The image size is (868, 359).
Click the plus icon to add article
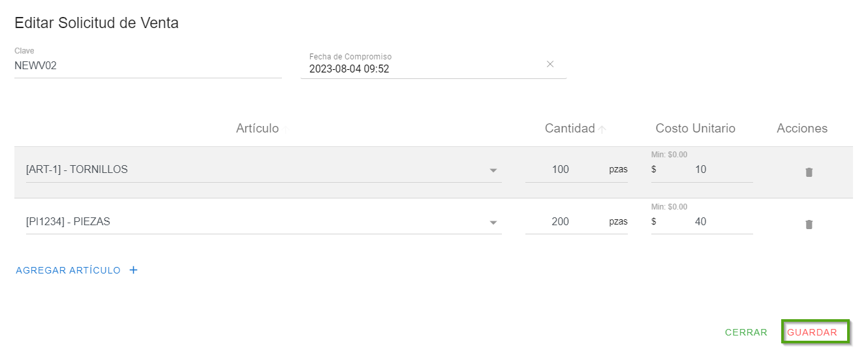tap(133, 270)
